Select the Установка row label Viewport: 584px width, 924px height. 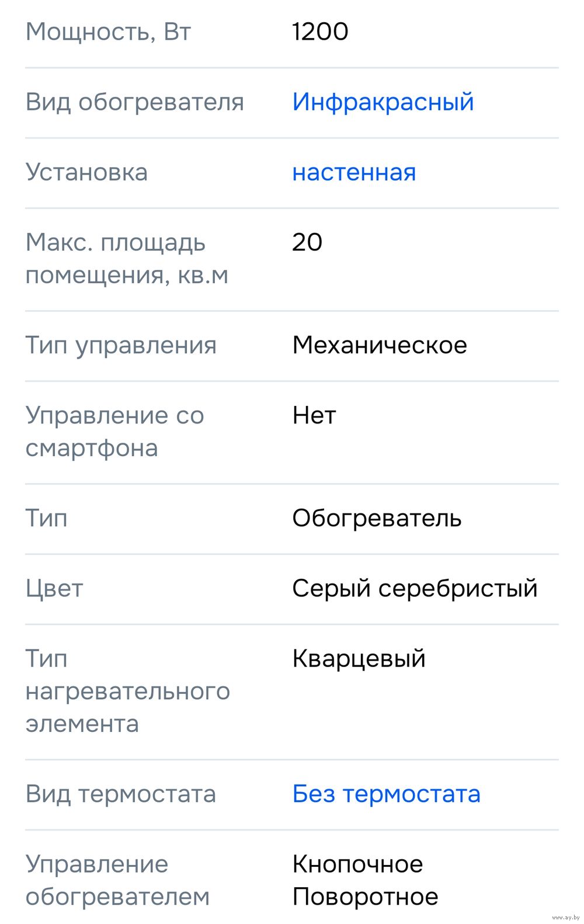[86, 172]
